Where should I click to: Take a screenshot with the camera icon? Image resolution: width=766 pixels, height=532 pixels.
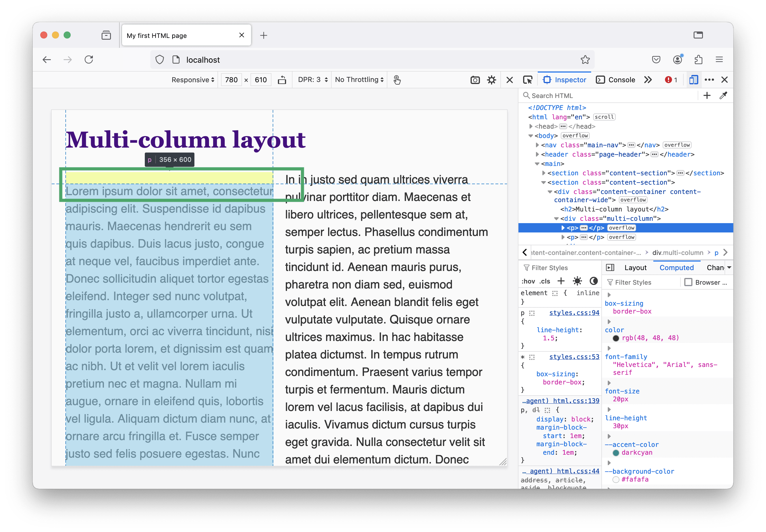tap(475, 80)
